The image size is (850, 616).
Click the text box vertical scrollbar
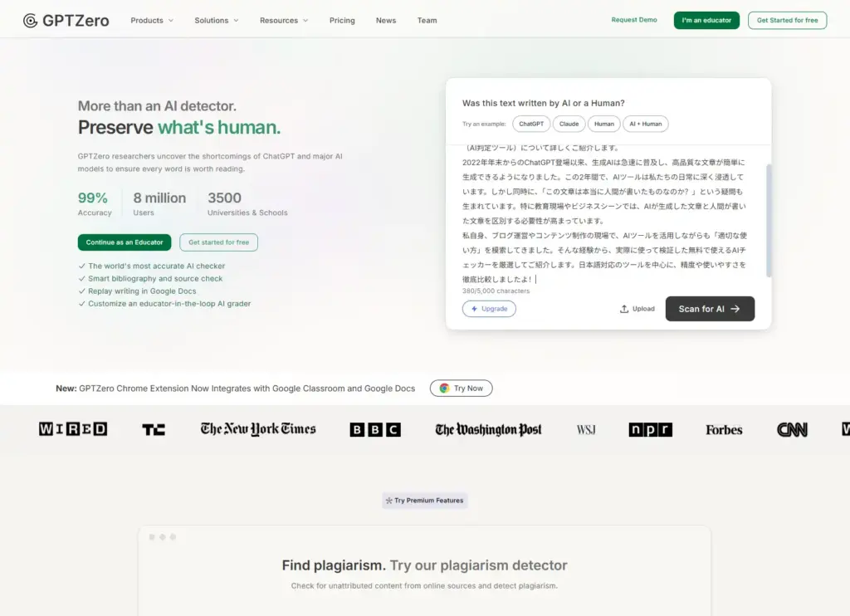point(769,220)
